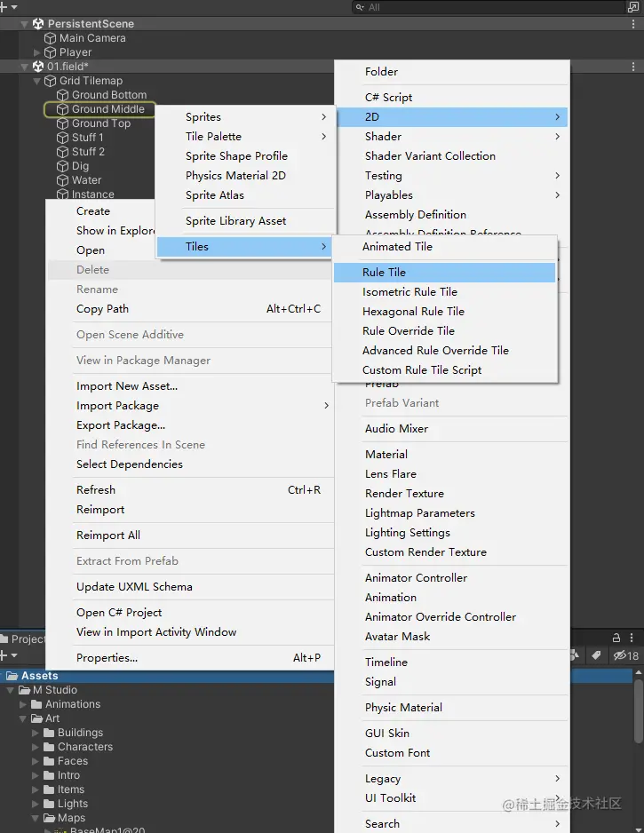The image size is (644, 833).
Task: Open Import Package submenu
Action: pyautogui.click(x=190, y=406)
